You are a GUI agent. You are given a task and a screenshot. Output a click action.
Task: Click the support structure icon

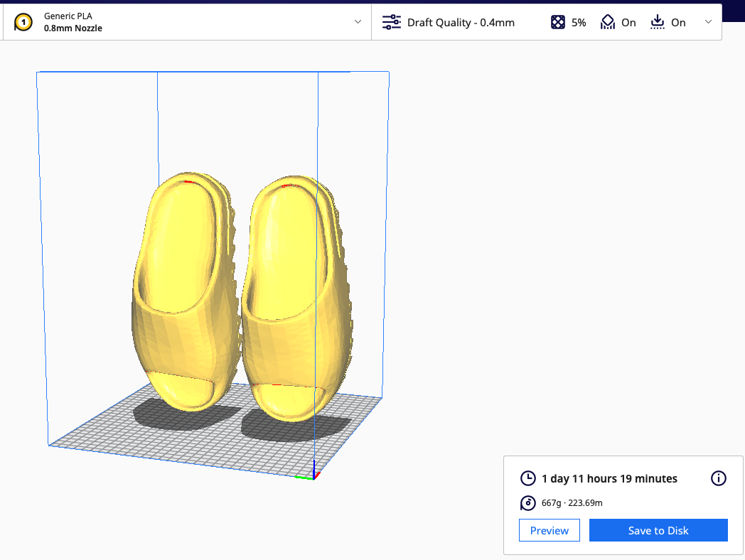608,22
